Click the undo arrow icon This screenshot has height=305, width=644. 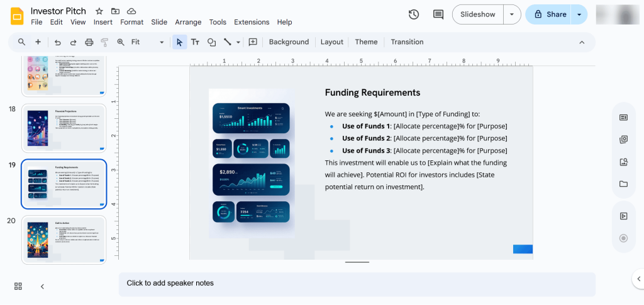point(58,42)
